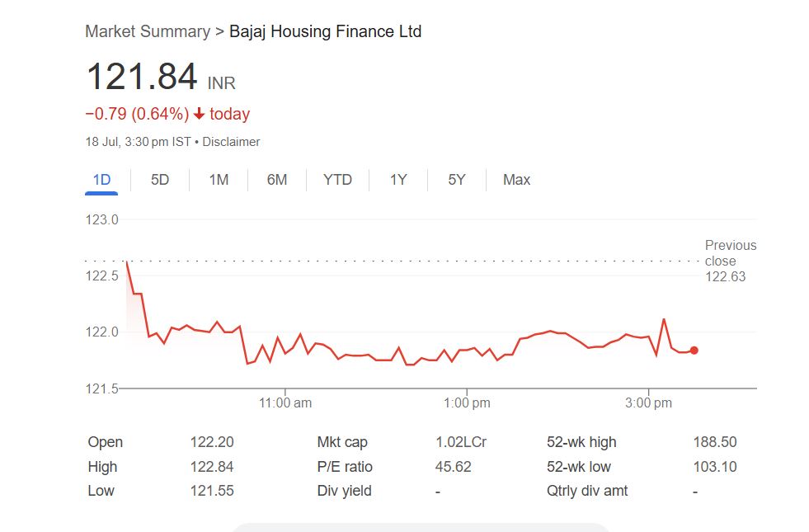
Task: Click the Bajaj Housing Finance Ltd title
Action: [325, 31]
